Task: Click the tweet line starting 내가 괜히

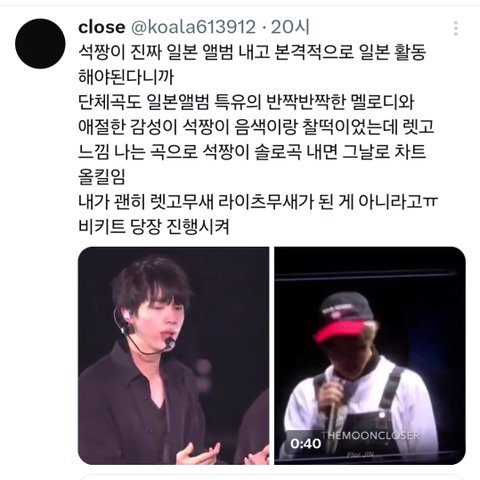Action: click(x=258, y=202)
